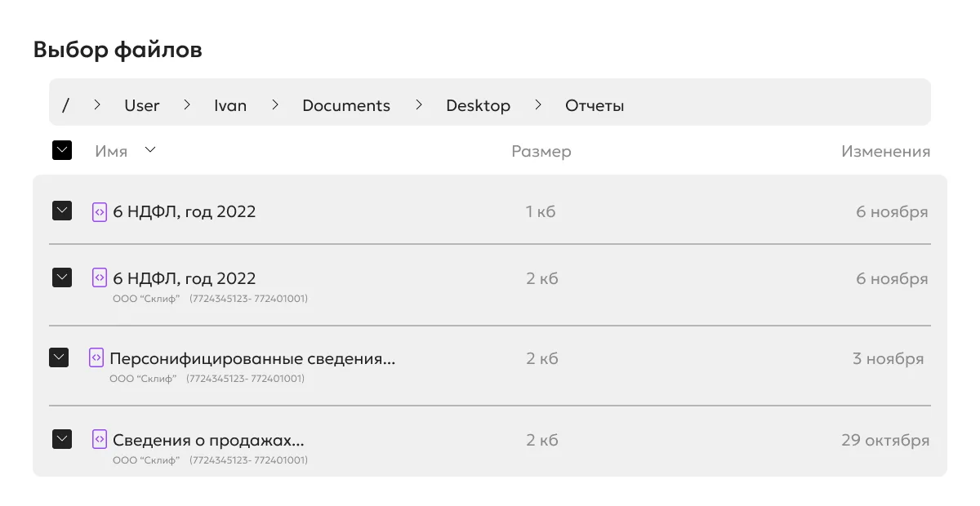Uncheck the Персонифицированные сведения file checkbox

click(x=59, y=357)
